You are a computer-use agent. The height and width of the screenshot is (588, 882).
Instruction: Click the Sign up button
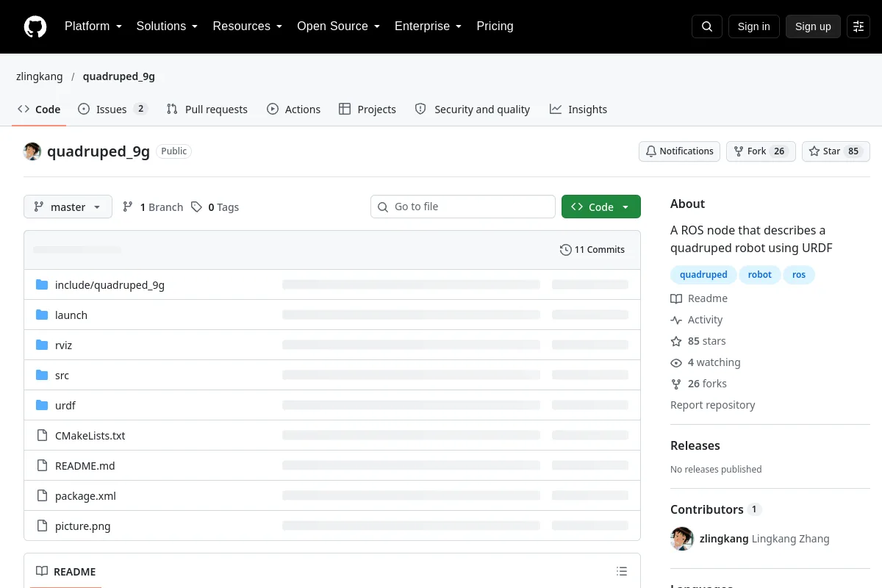pos(813,26)
